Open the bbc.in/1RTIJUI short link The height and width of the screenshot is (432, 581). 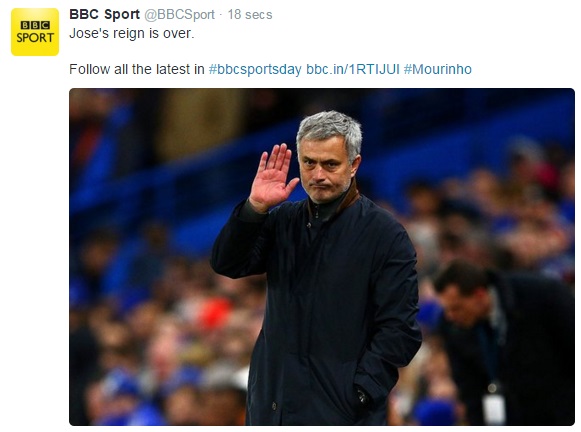pos(353,69)
